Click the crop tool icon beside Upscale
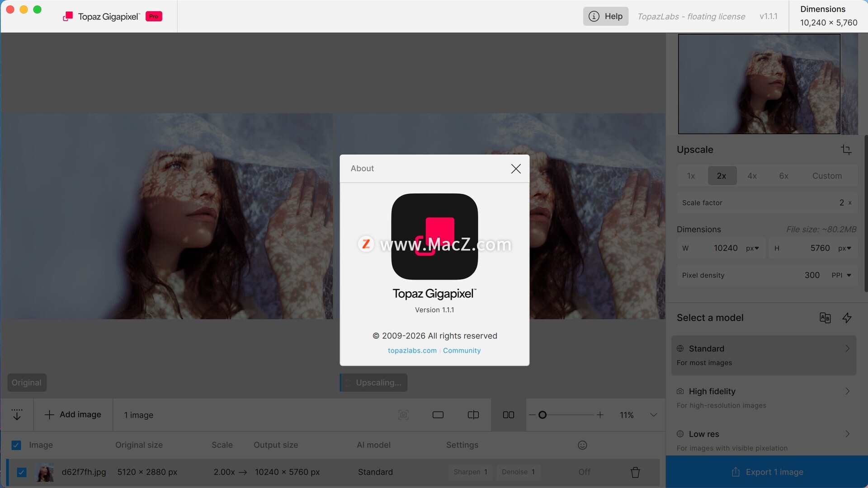Screen dimensions: 868x488 (846, 150)
